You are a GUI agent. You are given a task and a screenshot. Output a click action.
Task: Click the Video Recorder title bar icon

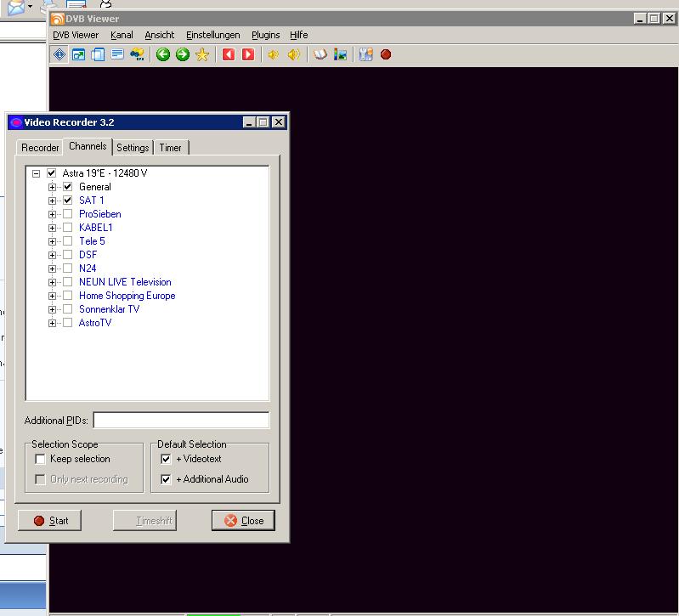pos(16,122)
